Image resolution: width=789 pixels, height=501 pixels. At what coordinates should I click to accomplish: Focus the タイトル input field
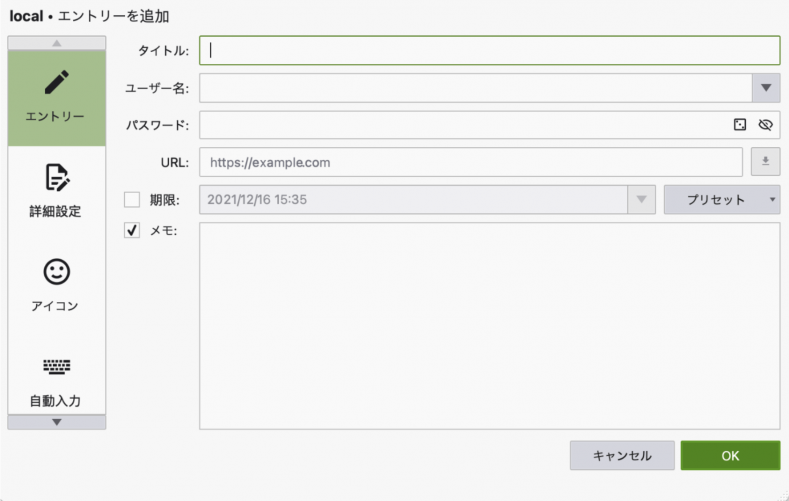coord(490,50)
